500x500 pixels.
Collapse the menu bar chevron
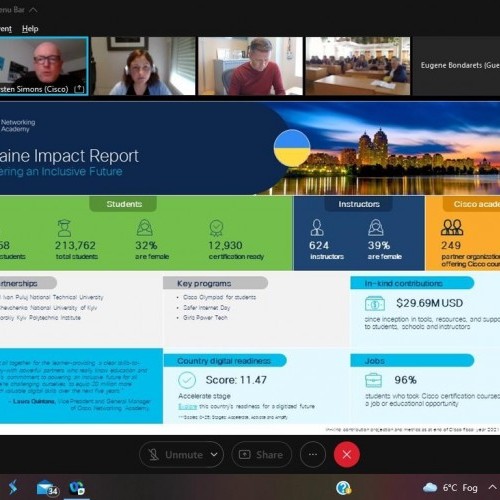pyautogui.click(x=33, y=10)
